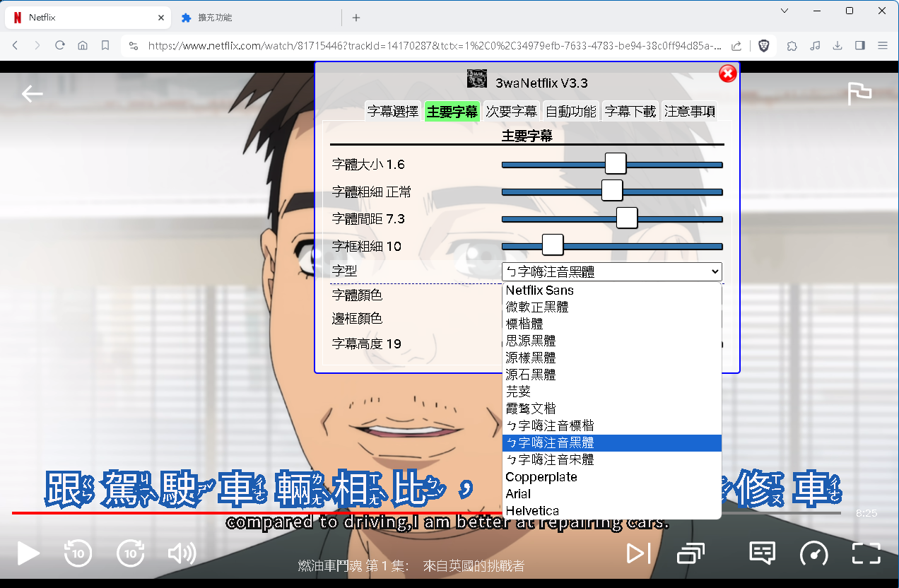Viewport: 899px width, 588px height.
Task: Select 思源黑體 font option
Action: (x=612, y=341)
